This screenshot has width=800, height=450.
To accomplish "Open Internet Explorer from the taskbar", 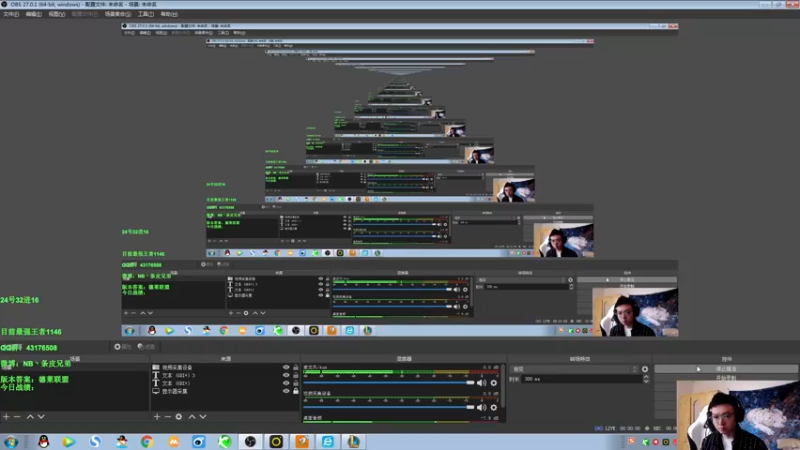I will click(328, 442).
